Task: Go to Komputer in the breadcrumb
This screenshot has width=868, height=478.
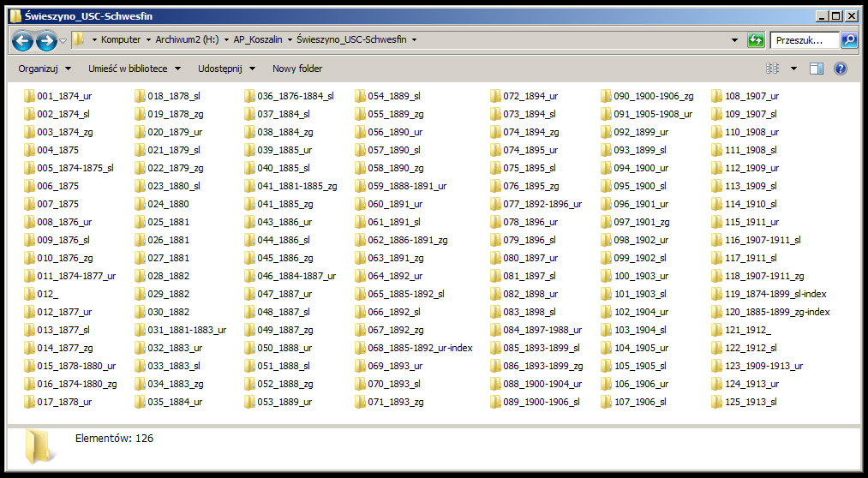Action: [x=120, y=40]
